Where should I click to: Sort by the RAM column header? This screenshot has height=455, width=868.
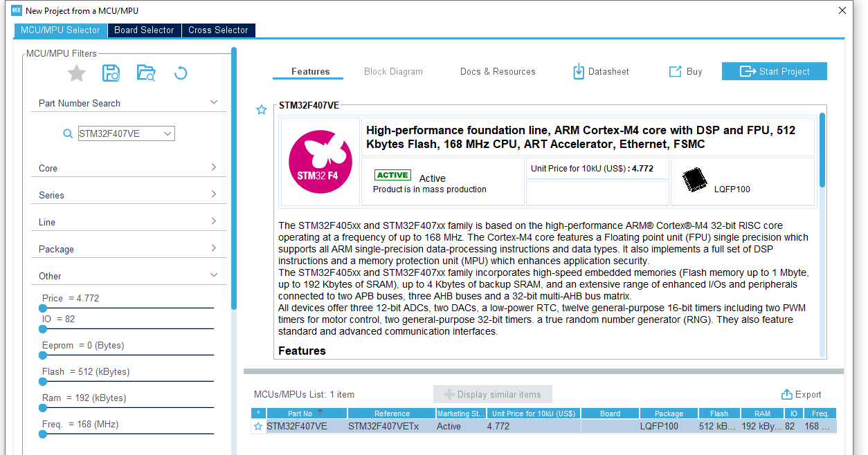pyautogui.click(x=761, y=414)
